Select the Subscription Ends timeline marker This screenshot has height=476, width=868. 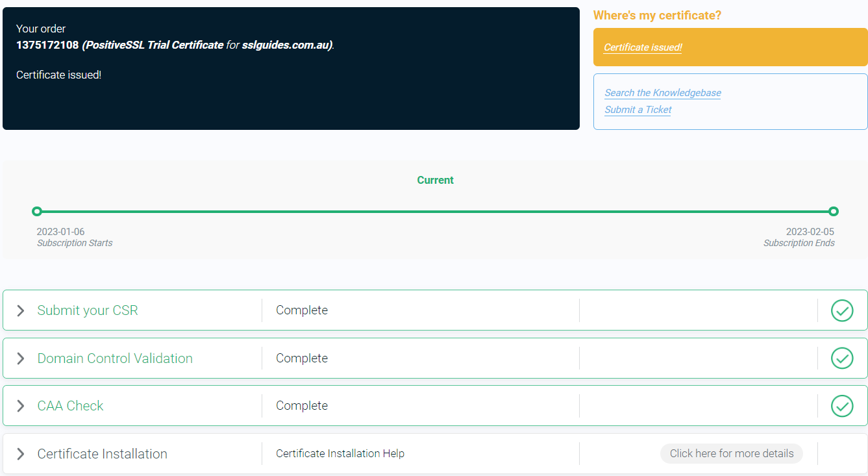[834, 211]
